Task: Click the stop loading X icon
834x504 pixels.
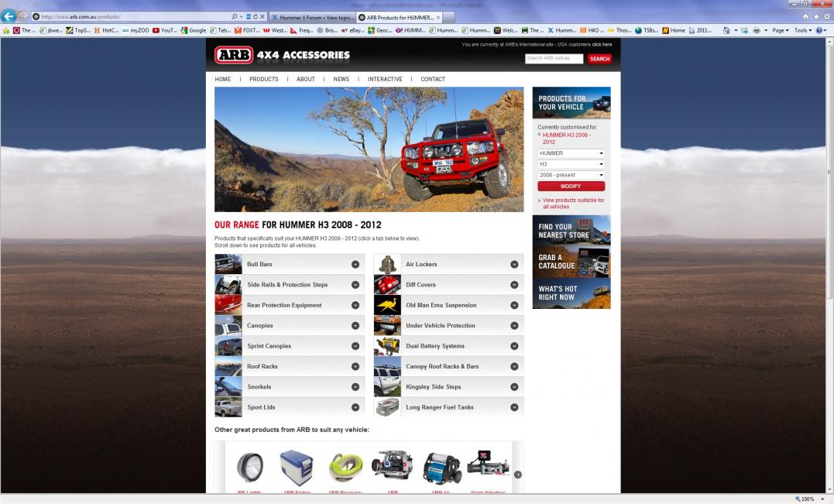Action: coord(263,17)
